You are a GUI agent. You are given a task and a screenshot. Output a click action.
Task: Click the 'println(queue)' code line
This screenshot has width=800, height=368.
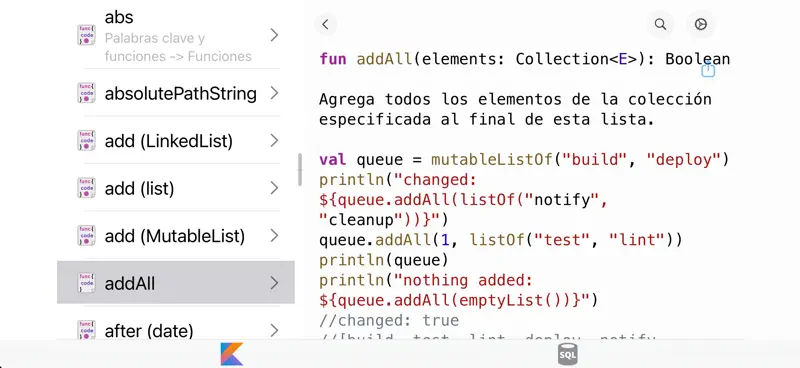pyautogui.click(x=384, y=260)
